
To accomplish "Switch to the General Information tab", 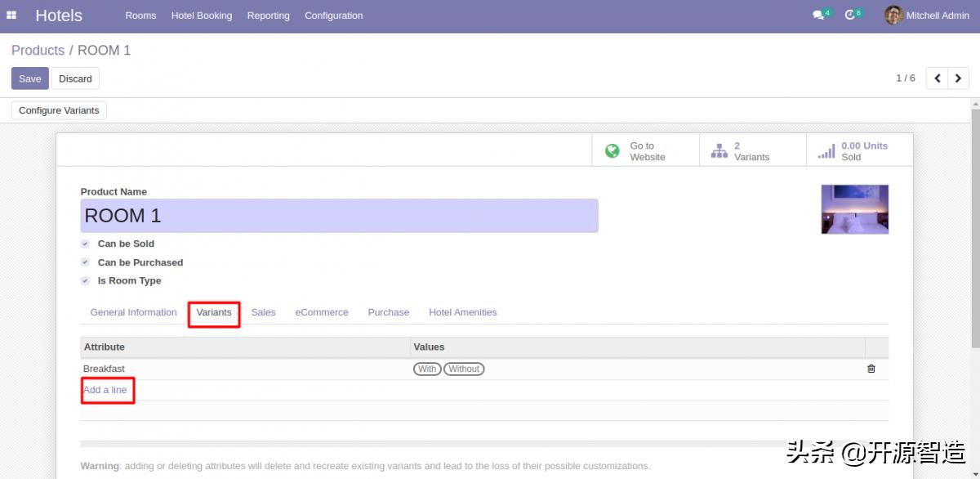I will (x=133, y=312).
